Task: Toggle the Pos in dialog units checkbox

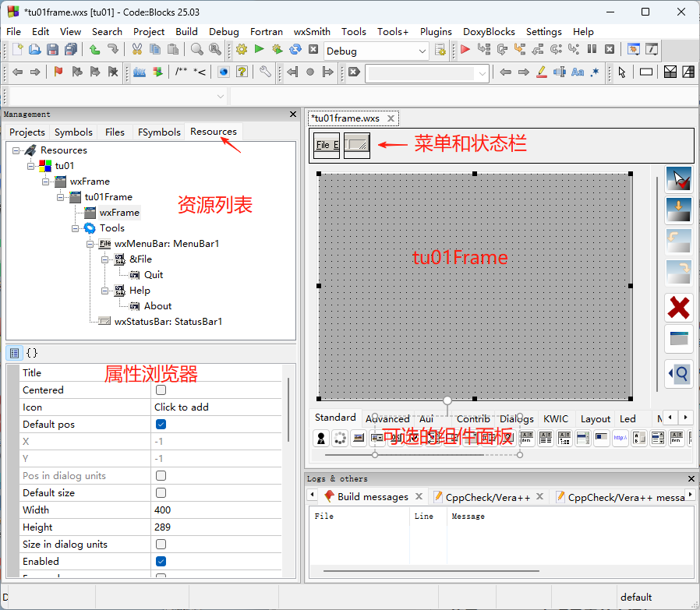Action: 161,476
